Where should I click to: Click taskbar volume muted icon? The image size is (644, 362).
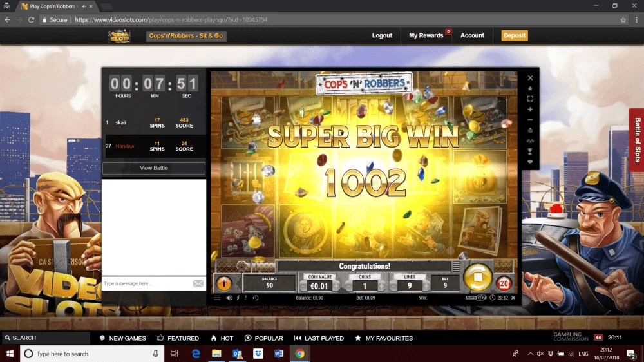[540, 354]
